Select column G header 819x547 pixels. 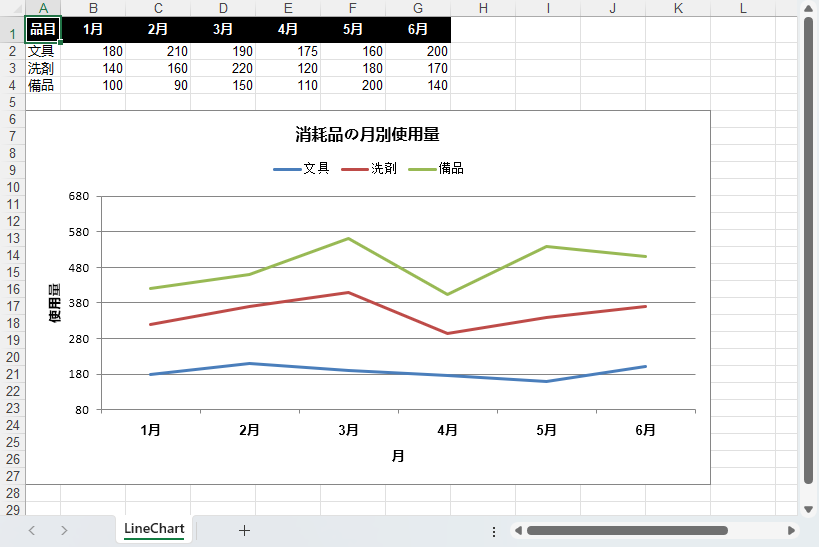(418, 8)
